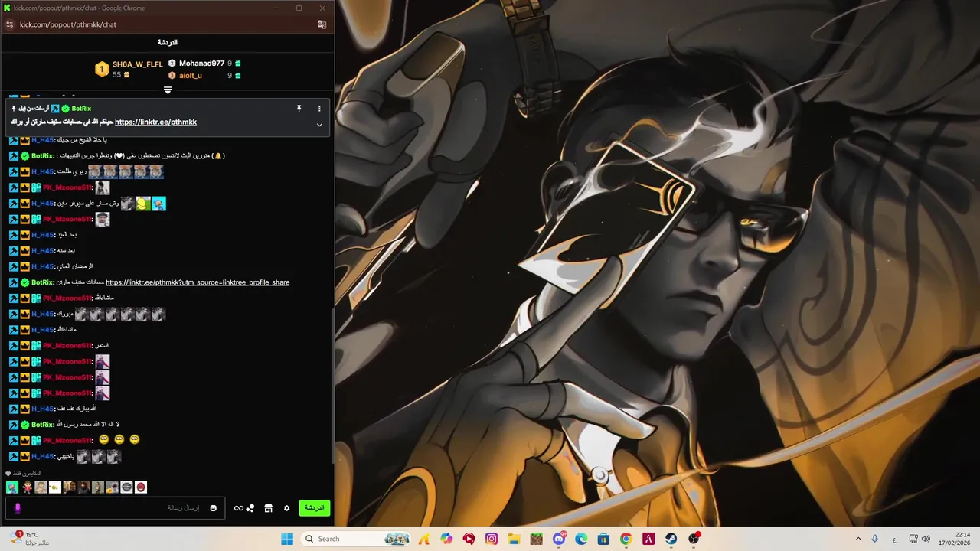Open the Kick shop storefront icon
The width and height of the screenshot is (980, 551).
(268, 508)
